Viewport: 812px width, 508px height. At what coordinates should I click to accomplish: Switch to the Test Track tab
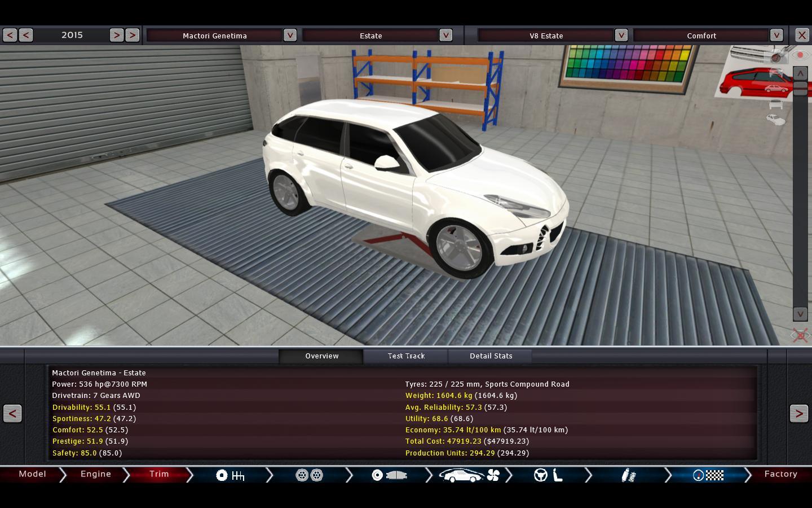(406, 356)
